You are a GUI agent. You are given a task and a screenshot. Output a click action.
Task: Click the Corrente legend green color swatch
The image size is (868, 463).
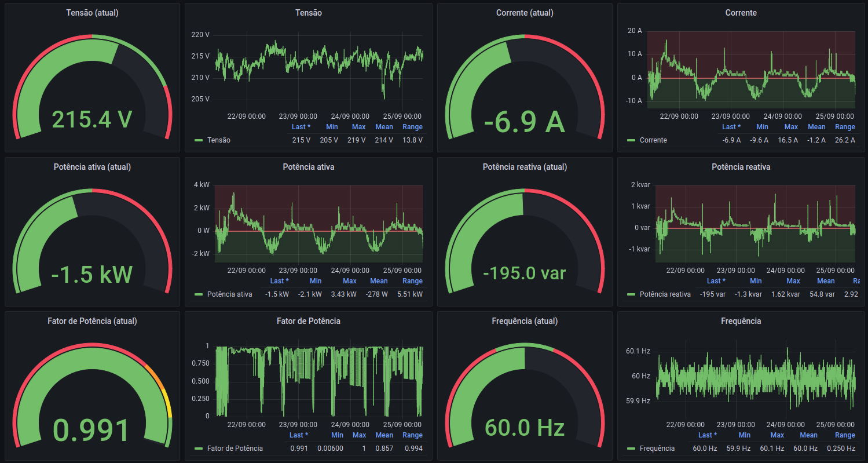coord(631,140)
